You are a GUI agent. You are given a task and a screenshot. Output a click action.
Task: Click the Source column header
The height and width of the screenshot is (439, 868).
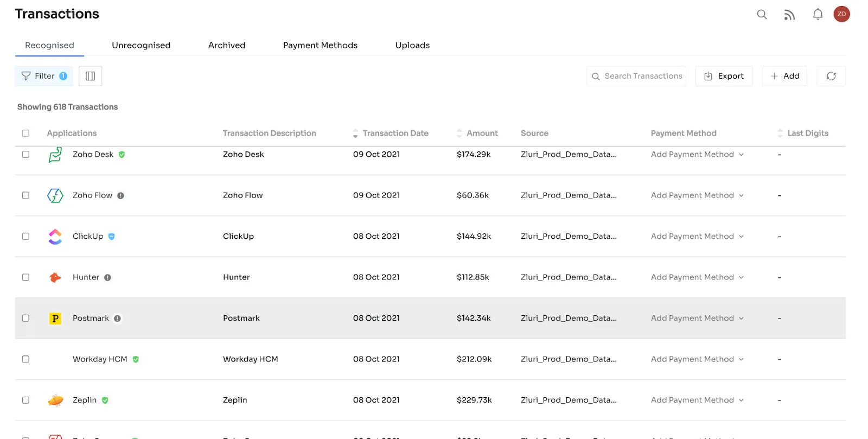tap(534, 133)
